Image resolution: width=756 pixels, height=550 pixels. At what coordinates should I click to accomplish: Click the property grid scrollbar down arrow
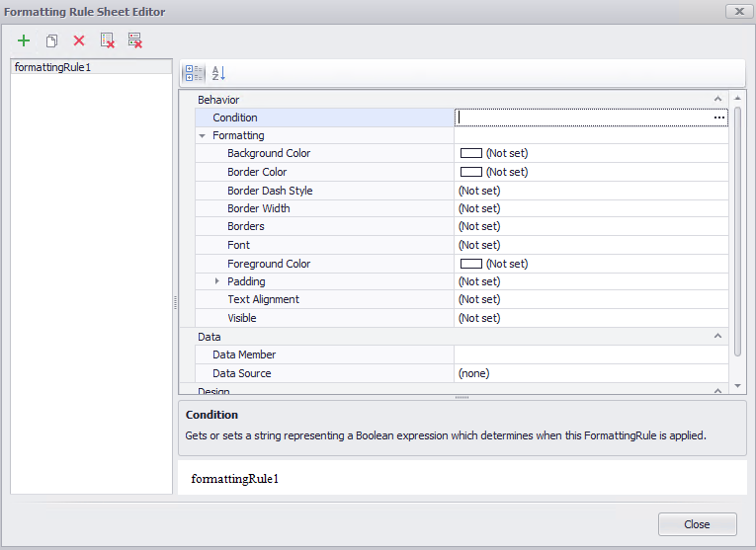[x=737, y=385]
